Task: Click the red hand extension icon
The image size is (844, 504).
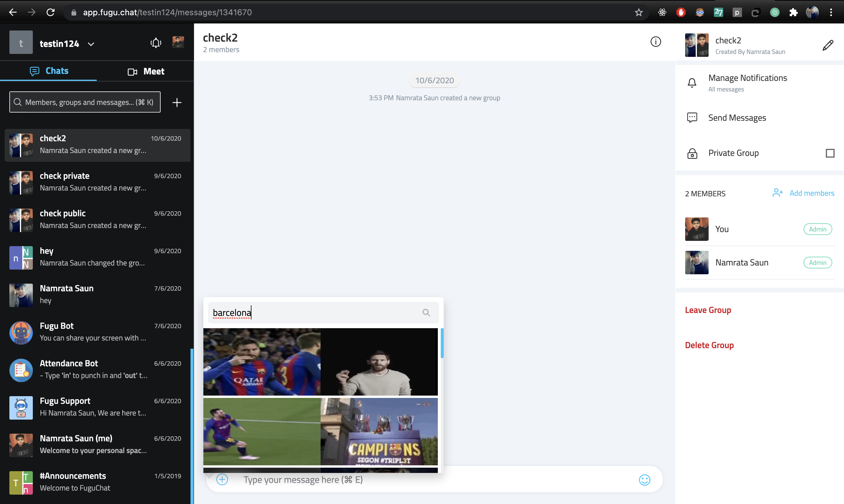Action: [681, 13]
